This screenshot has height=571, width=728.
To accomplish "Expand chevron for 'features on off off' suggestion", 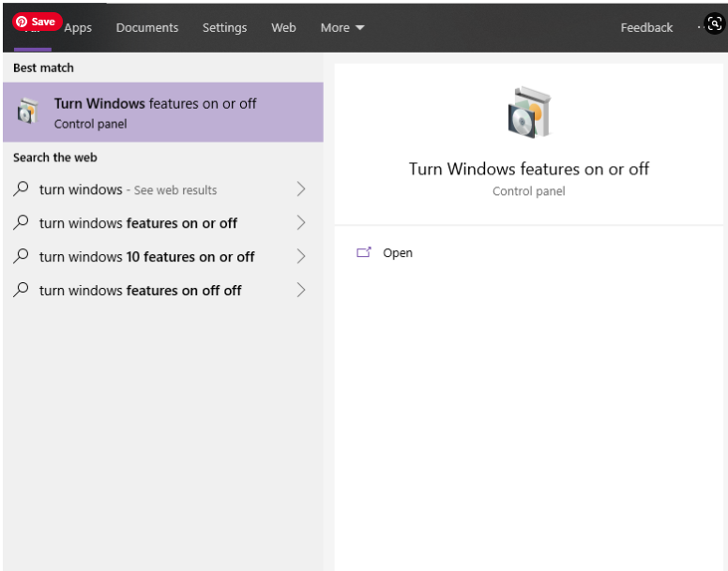I will [301, 291].
